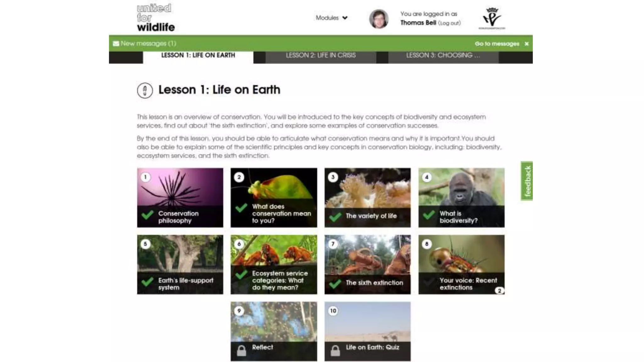Viewport: 644px width, 362px height.
Task: Click Thomas Bell's profile avatar
Action: [379, 19]
